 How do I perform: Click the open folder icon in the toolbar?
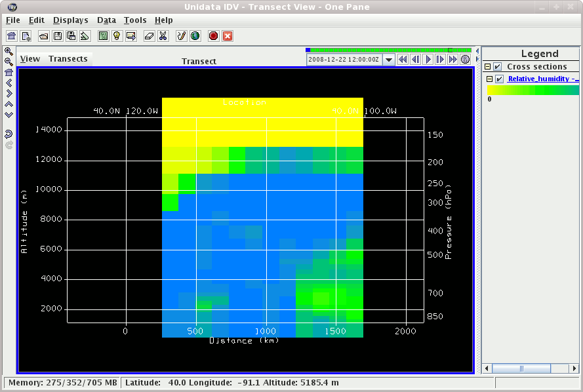click(x=43, y=36)
